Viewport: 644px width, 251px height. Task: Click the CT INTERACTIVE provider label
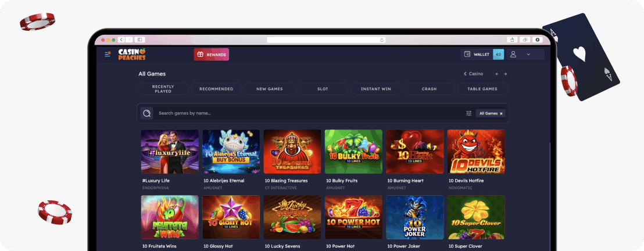tap(281, 188)
